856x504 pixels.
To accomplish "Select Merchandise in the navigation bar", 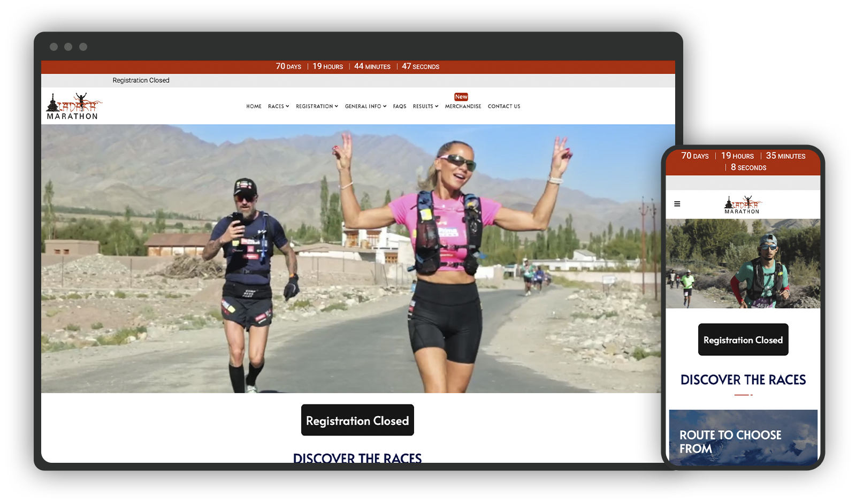I will 463,106.
